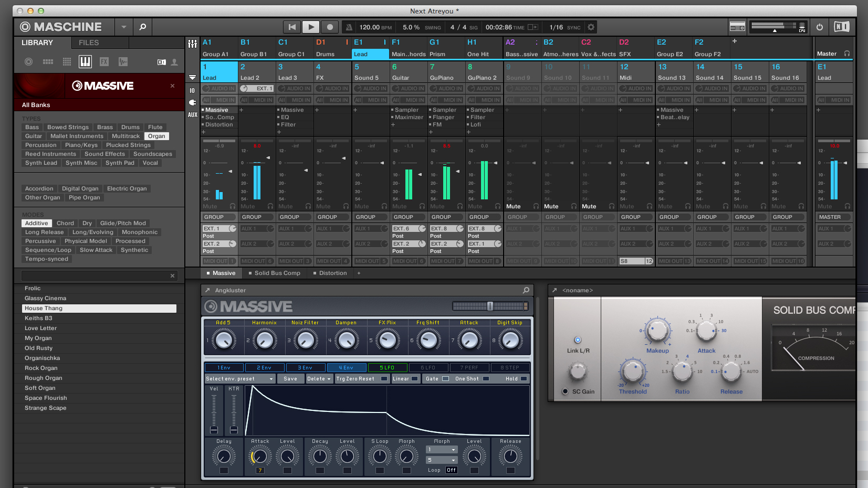Screen dimensions: 868x488
Task: Toggle Link L/R in Solid Bus Comp
Action: coord(578,340)
